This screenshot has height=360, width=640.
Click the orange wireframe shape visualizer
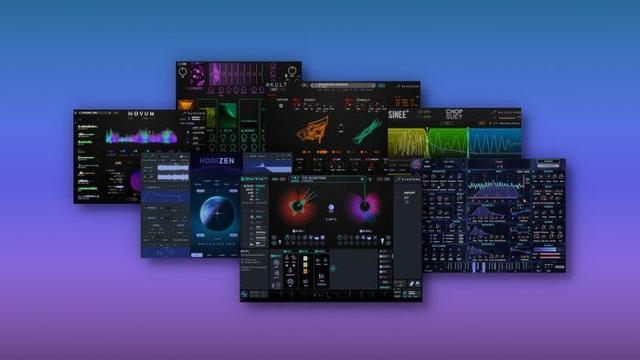pyautogui.click(x=313, y=130)
